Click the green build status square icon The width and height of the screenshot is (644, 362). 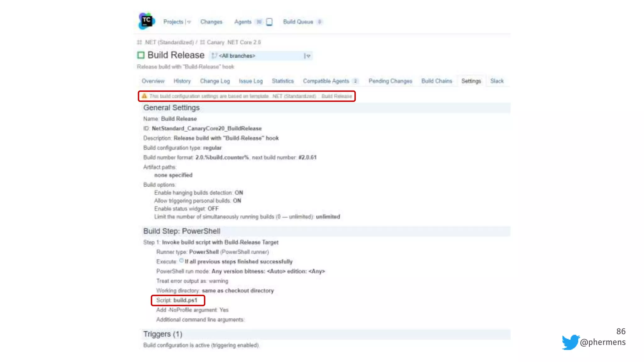(x=141, y=55)
